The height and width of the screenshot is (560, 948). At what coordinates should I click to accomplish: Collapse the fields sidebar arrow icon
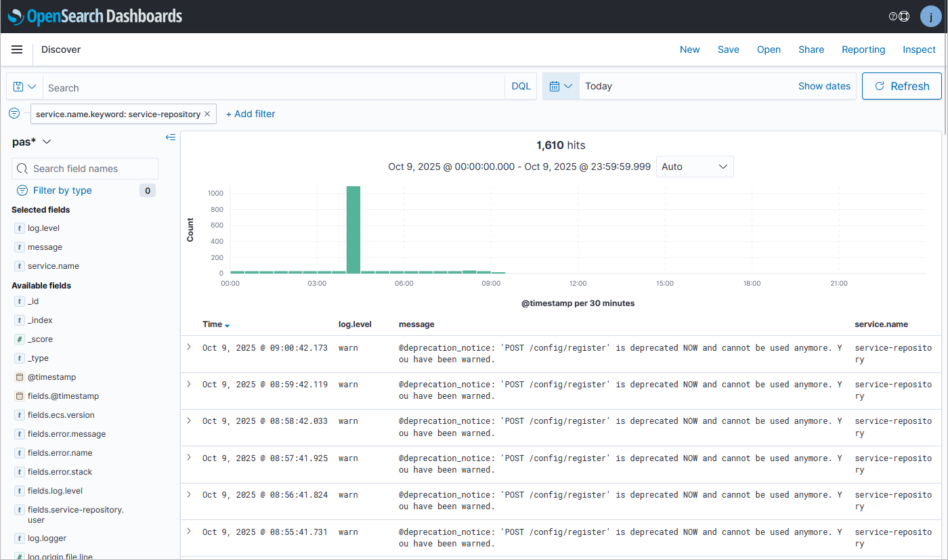coord(171,137)
